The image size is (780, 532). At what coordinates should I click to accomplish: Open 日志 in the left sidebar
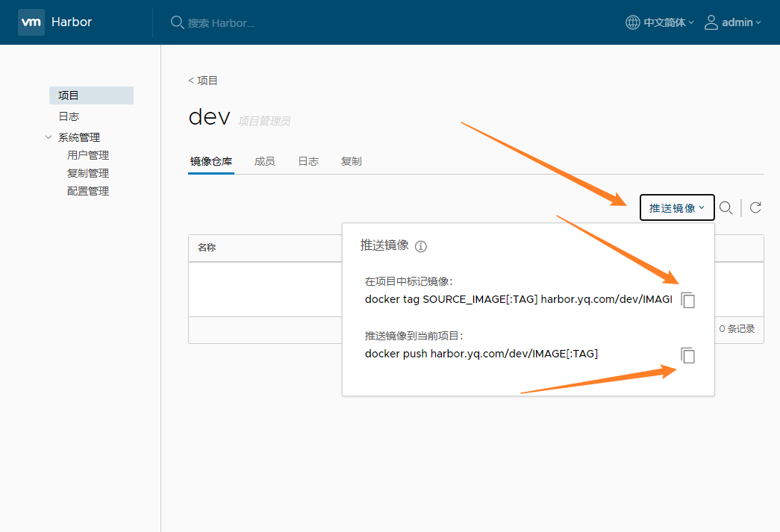[69, 116]
